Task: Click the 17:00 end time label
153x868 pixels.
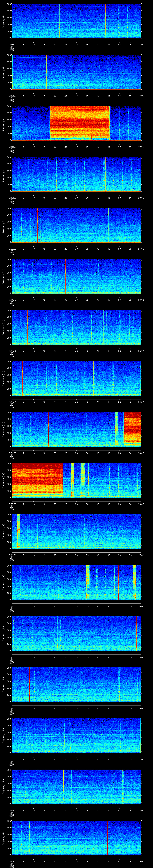Action: 141,44
